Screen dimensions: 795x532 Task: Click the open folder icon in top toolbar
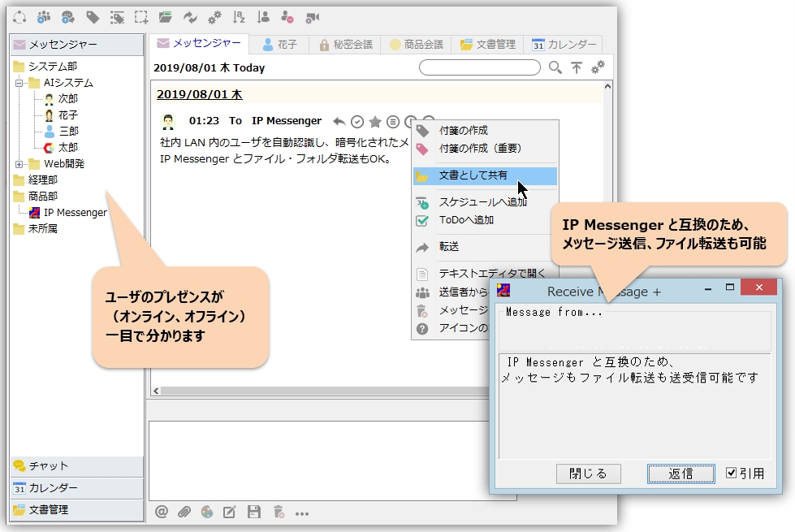166,18
